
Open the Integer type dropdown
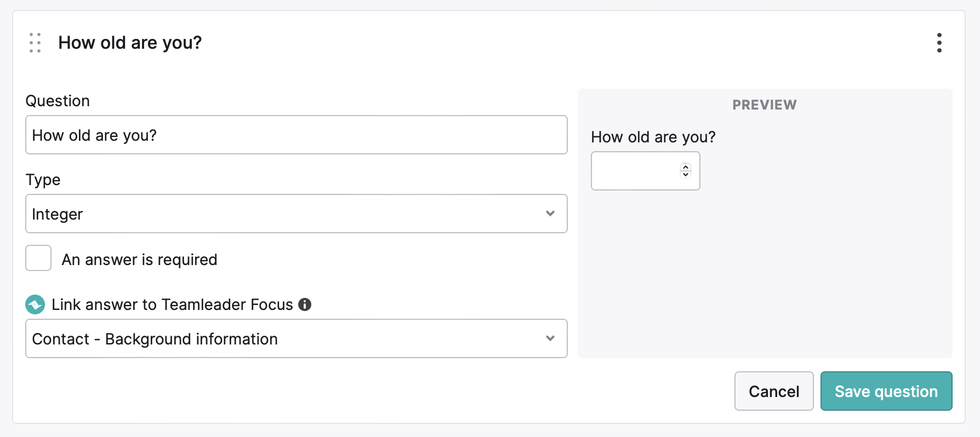click(x=297, y=214)
